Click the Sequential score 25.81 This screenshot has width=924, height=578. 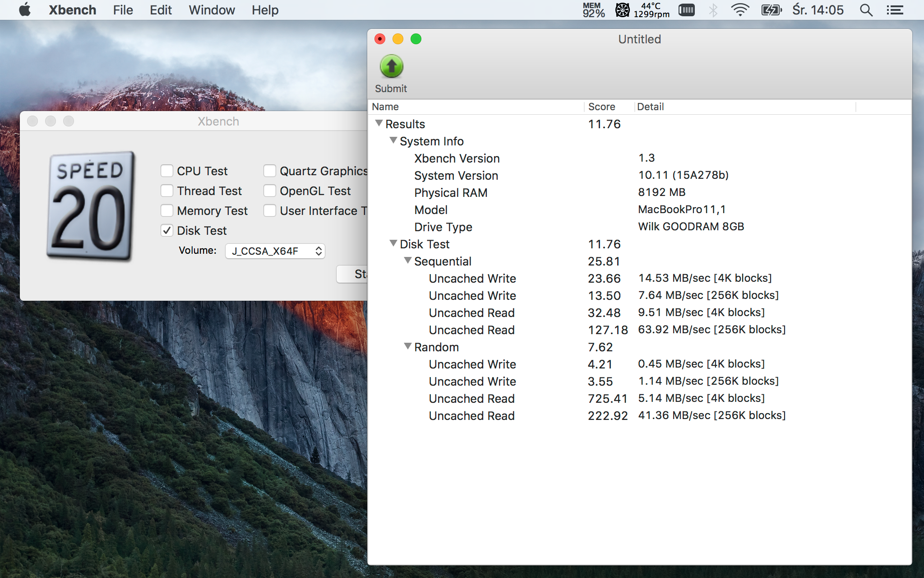coord(604,261)
